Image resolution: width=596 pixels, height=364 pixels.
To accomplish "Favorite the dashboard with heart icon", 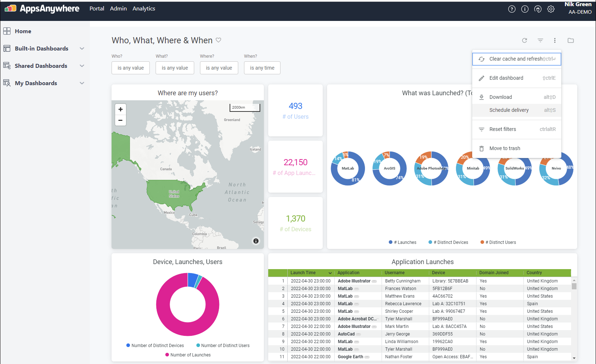I will coord(218,40).
